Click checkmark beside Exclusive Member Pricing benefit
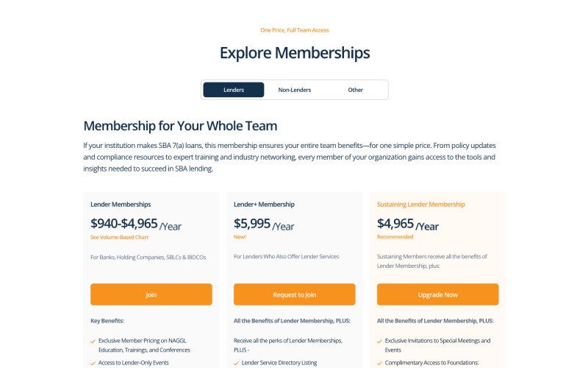 [93, 342]
